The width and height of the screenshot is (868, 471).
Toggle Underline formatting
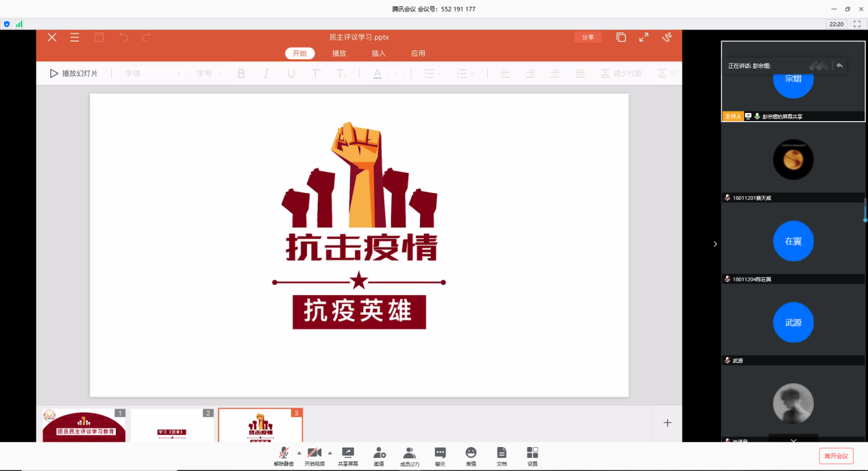tap(291, 73)
